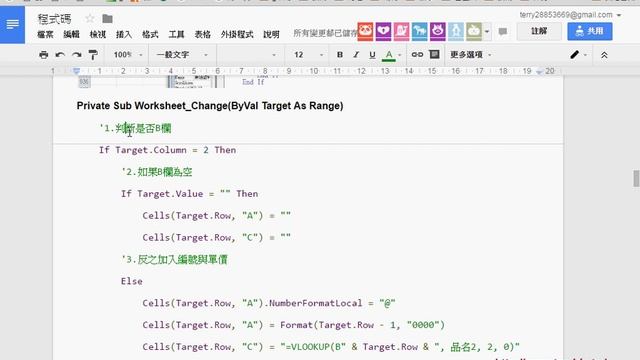Click the document title 程式碼
The width and height of the screenshot is (640, 360).
pyautogui.click(x=54, y=19)
